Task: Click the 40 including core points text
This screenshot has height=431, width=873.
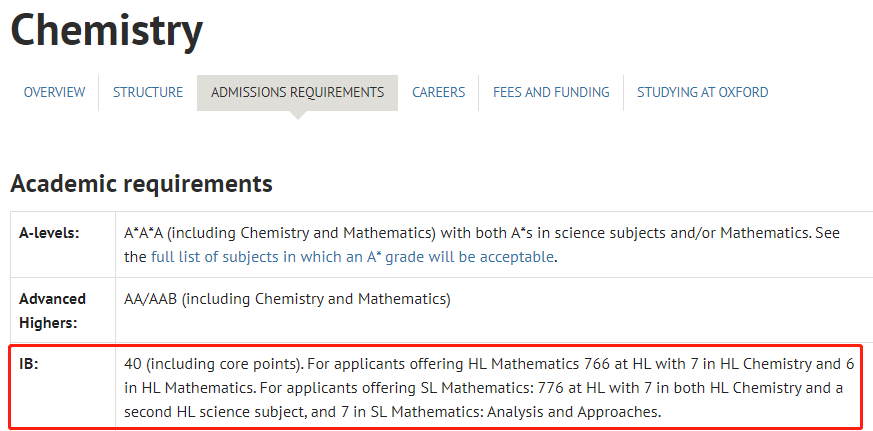Action: coord(214,365)
